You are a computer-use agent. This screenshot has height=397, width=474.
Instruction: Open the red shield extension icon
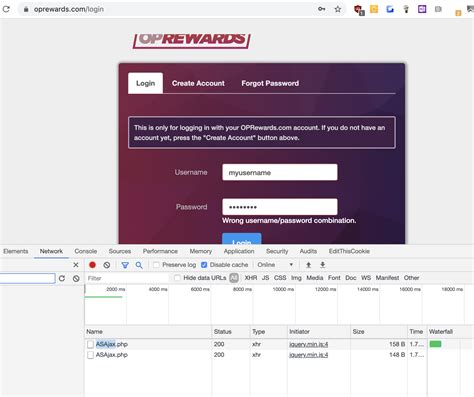(359, 10)
